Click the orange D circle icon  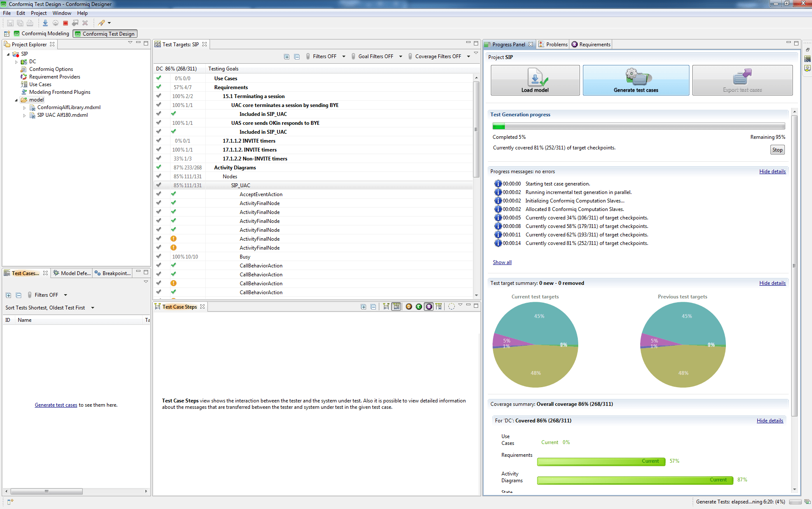[x=409, y=307]
